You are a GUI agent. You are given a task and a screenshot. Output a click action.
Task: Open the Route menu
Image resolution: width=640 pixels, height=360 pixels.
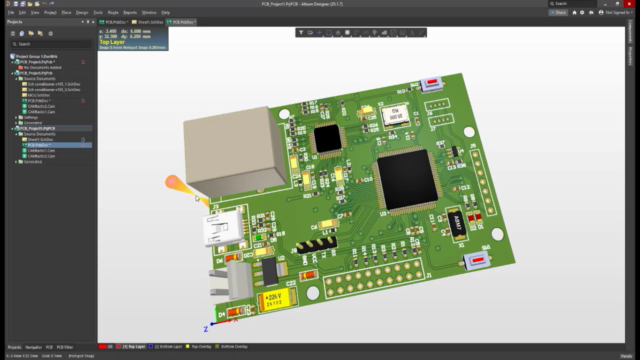[x=113, y=13]
